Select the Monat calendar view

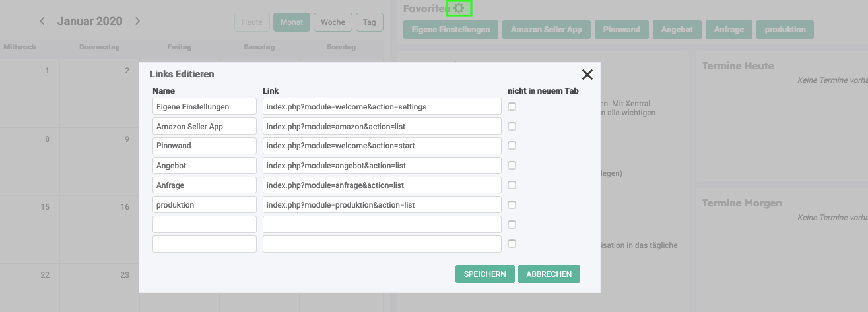[x=291, y=22]
